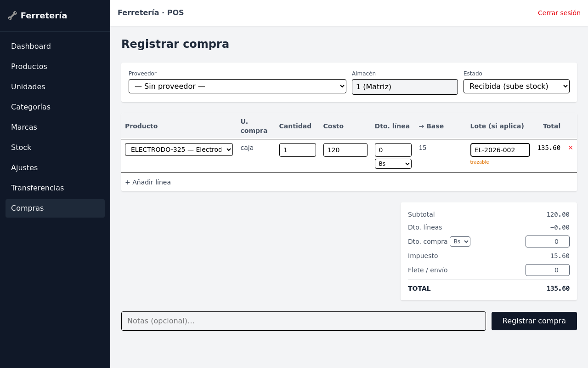
Task: Click + Añadir línea
Action: 148,182
